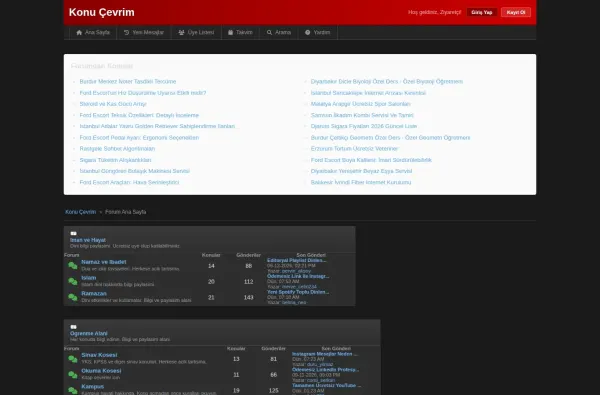Click the Konu Çevrim site title
The image size is (600, 395).
[101, 12]
